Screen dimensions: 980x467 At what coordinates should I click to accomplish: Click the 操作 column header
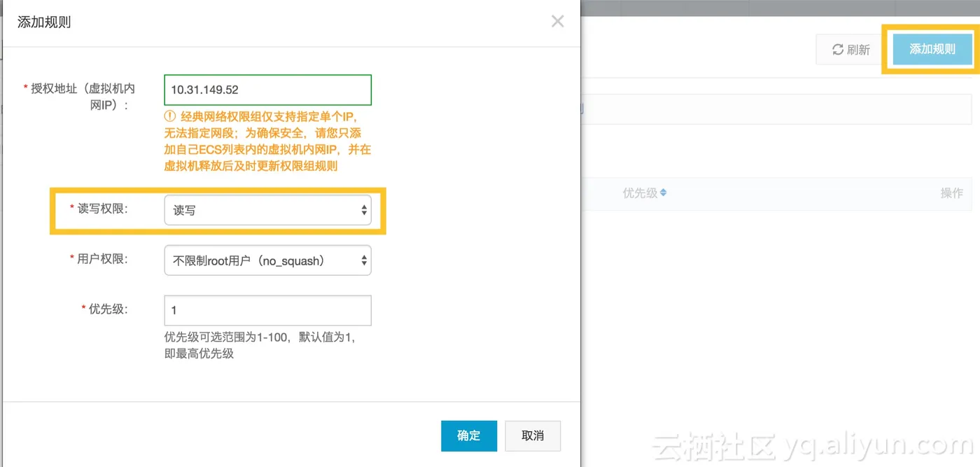tap(951, 193)
